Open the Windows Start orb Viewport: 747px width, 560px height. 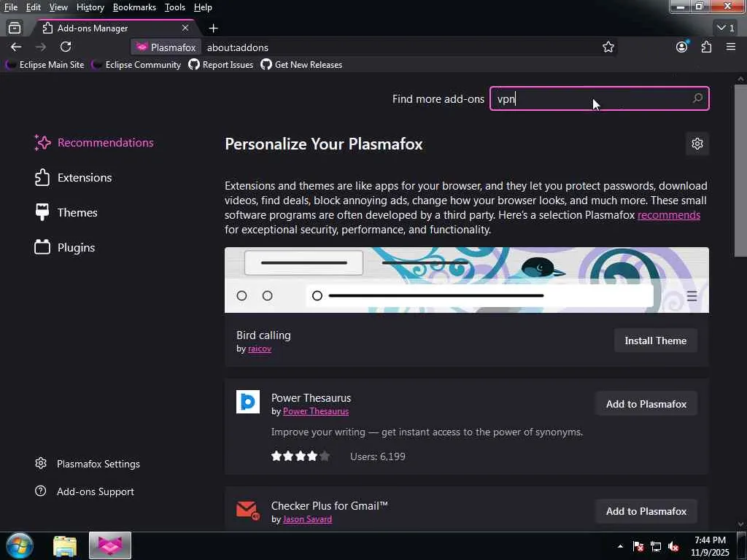(20, 545)
